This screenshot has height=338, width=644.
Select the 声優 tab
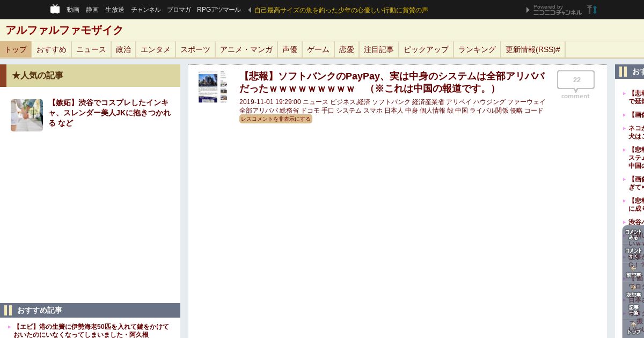click(x=290, y=49)
